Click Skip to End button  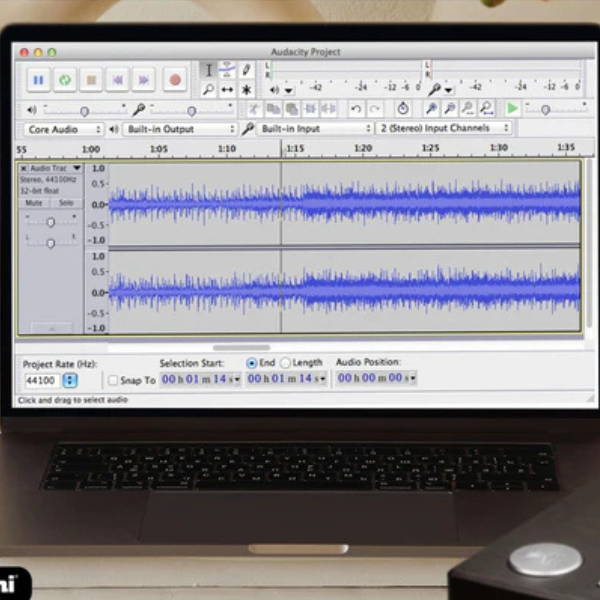click(143, 80)
